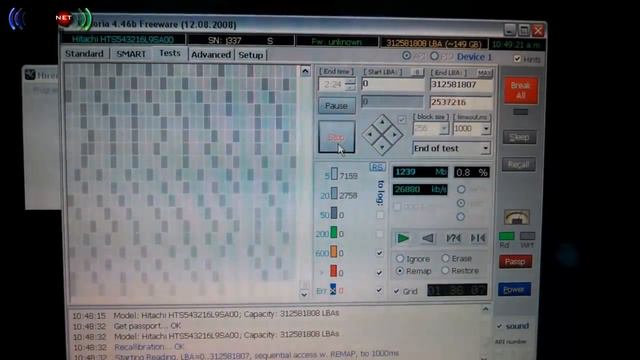Image resolution: width=640 pixels, height=360 pixels.
Task: Click the red Passp button
Action: click(515, 262)
